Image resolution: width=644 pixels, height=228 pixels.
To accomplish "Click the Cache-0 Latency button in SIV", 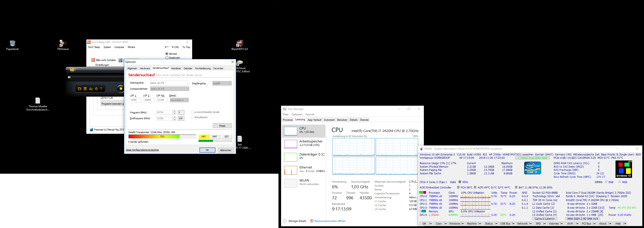I will pos(545,219).
